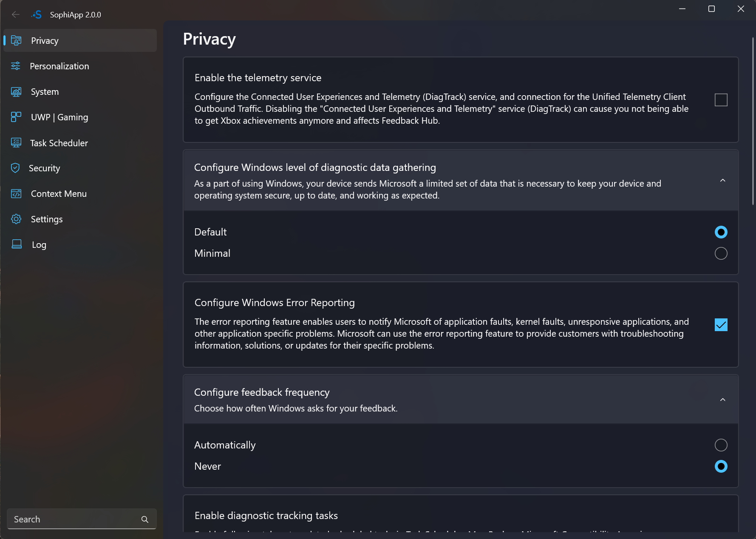The height and width of the screenshot is (539, 756).
Task: Click the UWP | Gaming icon
Action: point(16,117)
